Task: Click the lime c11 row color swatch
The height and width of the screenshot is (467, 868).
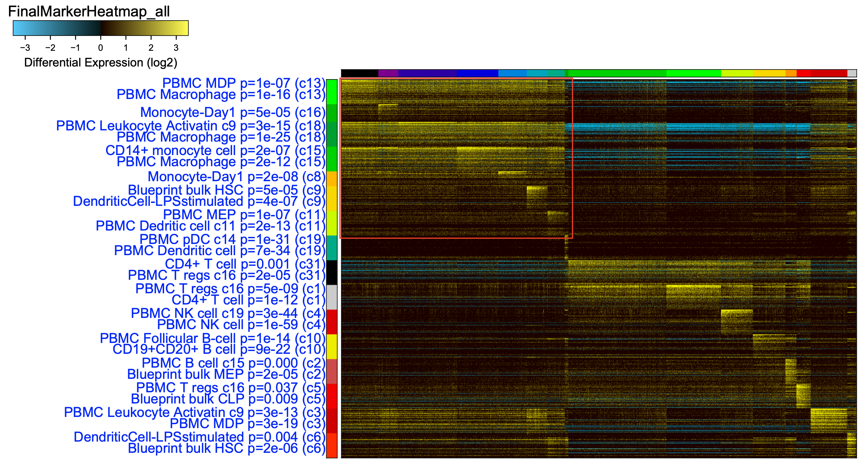Action: point(332,223)
